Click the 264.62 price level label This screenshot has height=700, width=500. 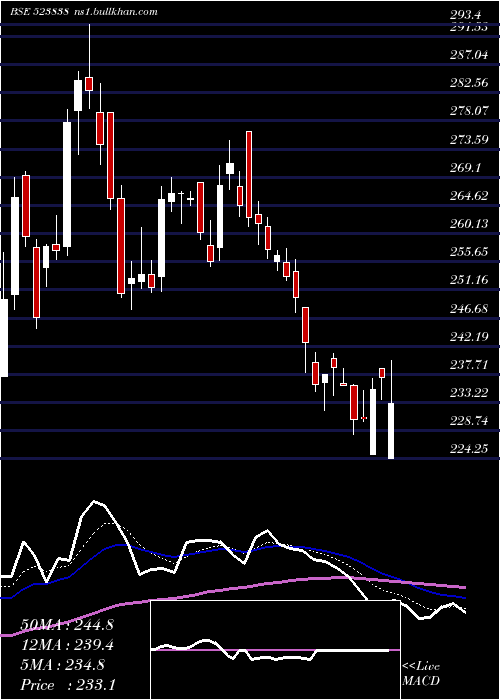[469, 196]
